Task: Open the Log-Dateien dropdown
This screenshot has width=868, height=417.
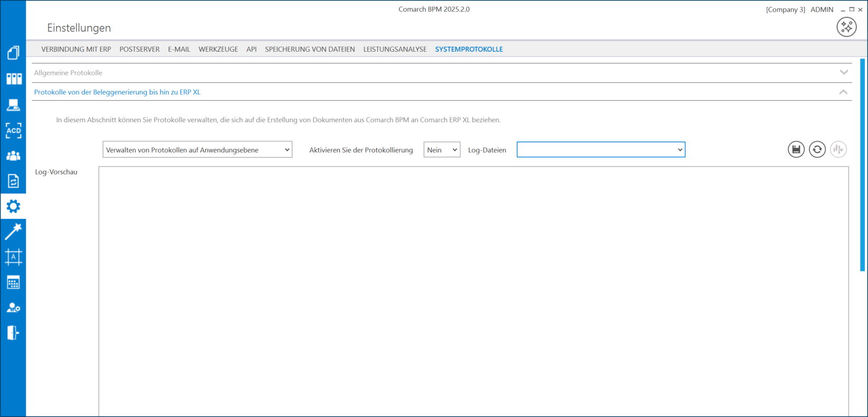Action: tap(601, 150)
